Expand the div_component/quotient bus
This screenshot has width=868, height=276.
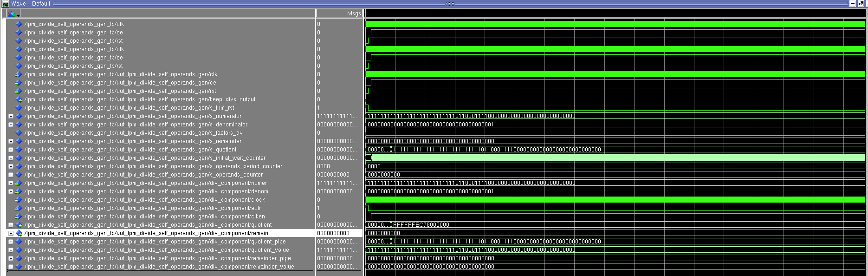(11, 225)
